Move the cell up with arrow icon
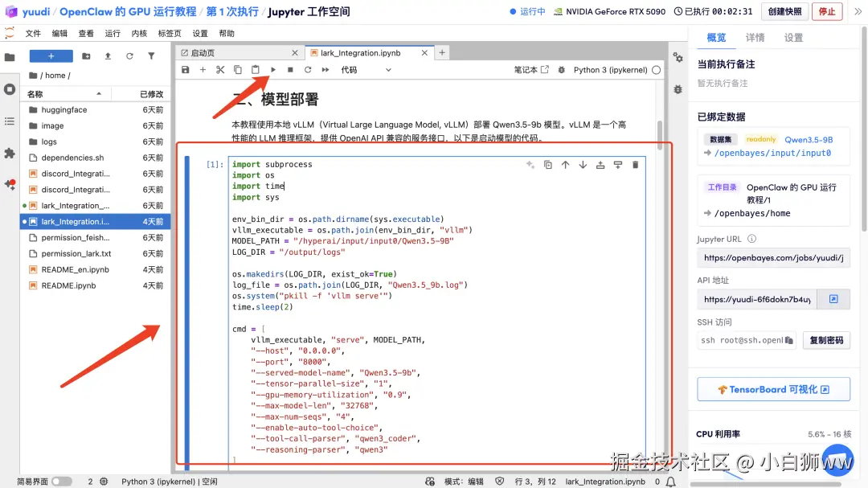Image resolution: width=868 pixels, height=488 pixels. (565, 165)
